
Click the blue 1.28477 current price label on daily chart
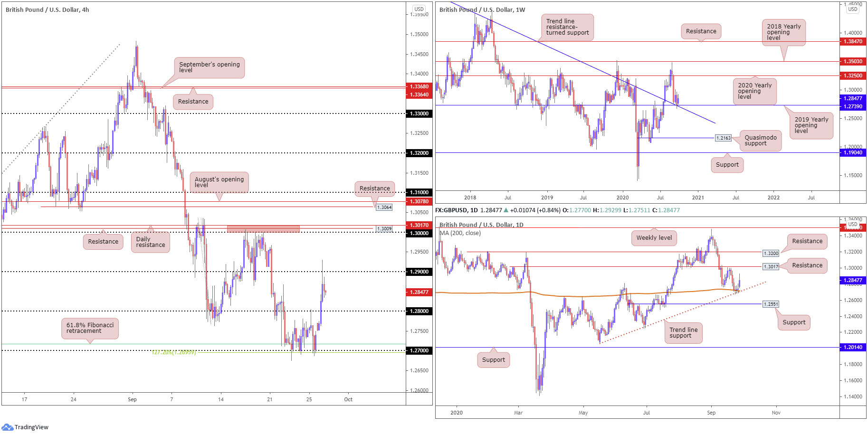point(853,280)
